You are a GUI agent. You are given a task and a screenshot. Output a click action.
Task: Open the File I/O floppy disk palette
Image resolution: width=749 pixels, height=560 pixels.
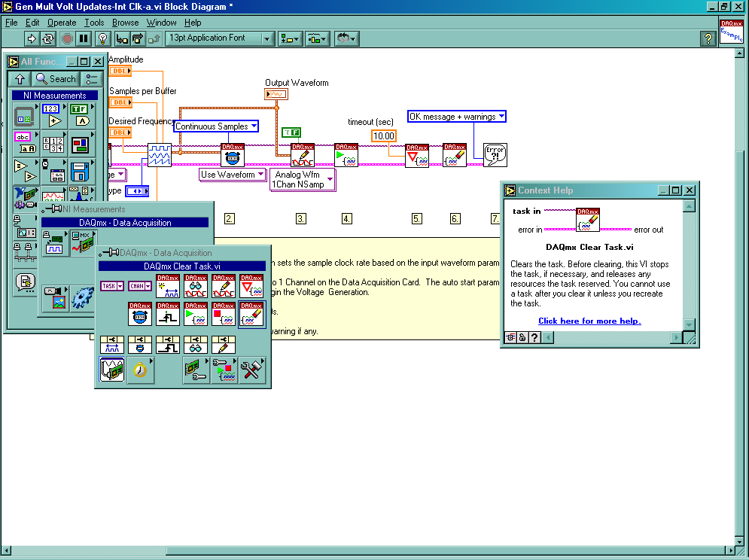[81, 171]
